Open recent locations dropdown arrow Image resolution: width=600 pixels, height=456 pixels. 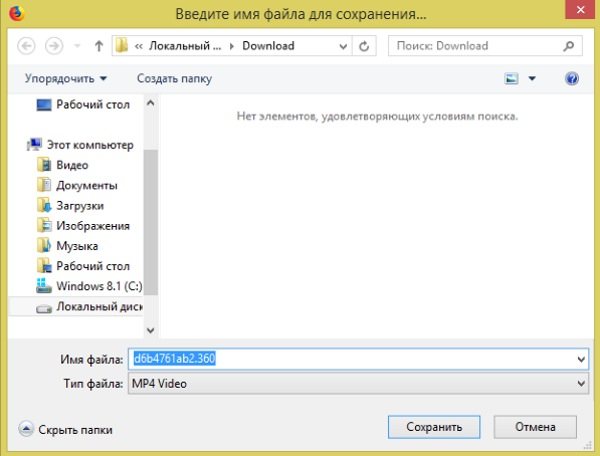[x=77, y=46]
